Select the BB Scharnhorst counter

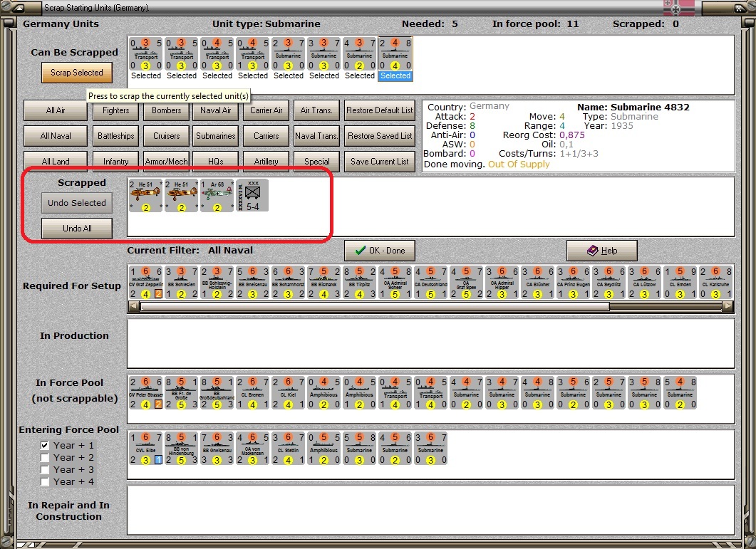click(x=289, y=283)
